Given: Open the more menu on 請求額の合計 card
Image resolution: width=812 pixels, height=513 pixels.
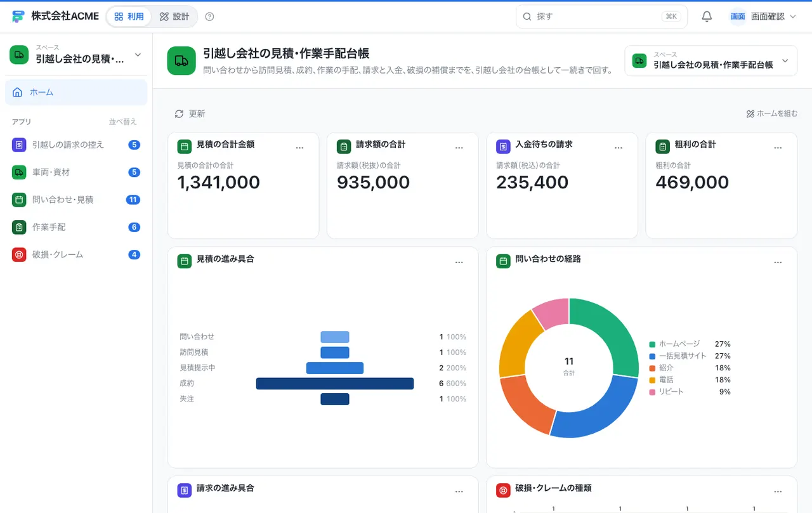Looking at the screenshot, I should click(x=459, y=147).
